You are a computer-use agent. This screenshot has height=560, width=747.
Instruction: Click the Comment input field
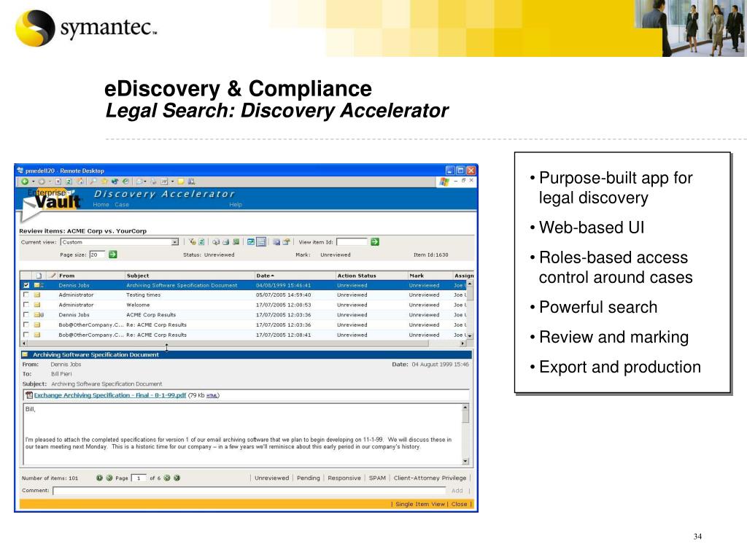[x=249, y=491]
